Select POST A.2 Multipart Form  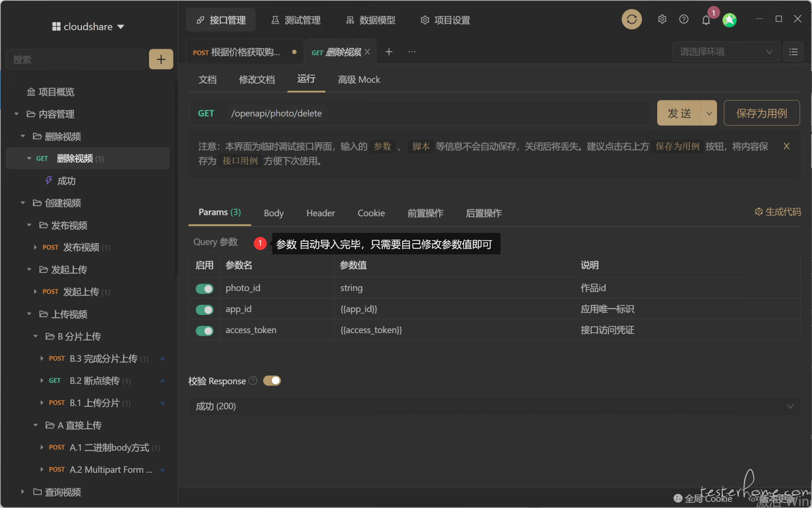[100, 469]
